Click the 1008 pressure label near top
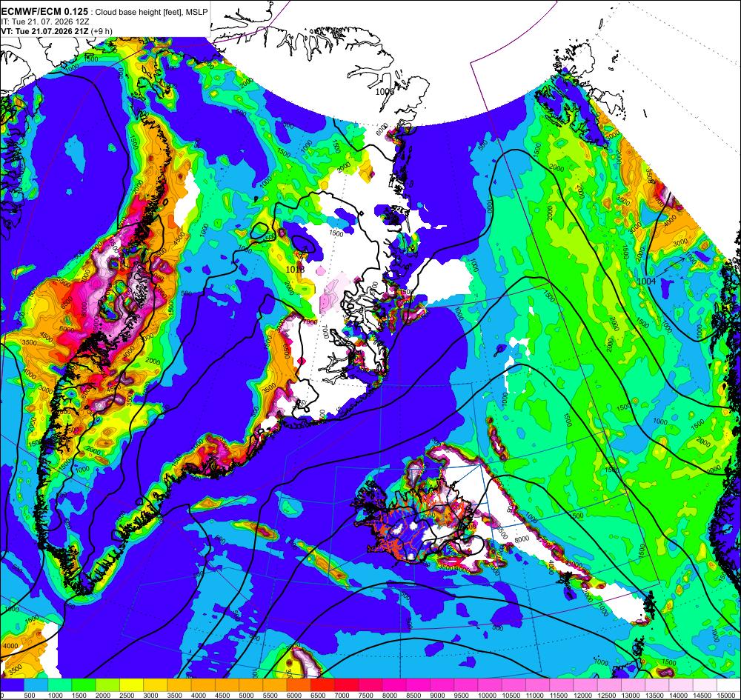This screenshot has width=741, height=700. click(385, 91)
